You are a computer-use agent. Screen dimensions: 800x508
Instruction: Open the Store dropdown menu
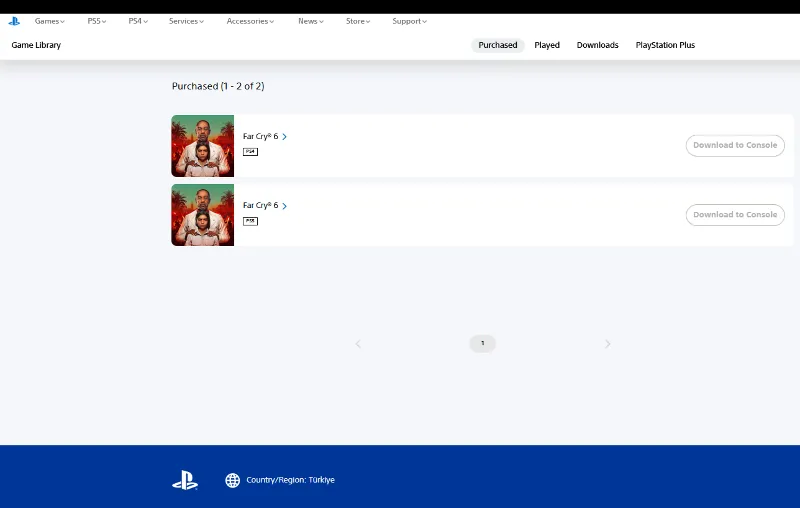point(358,21)
